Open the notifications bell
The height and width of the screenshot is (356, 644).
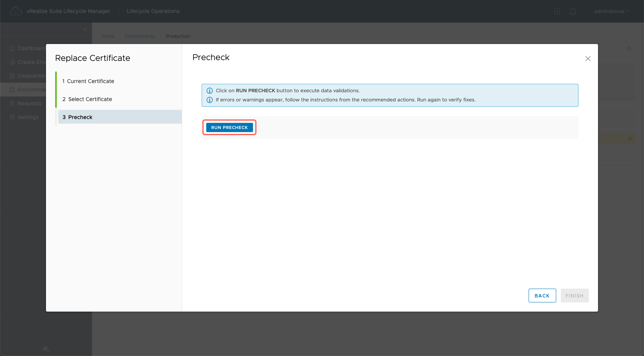tap(573, 11)
